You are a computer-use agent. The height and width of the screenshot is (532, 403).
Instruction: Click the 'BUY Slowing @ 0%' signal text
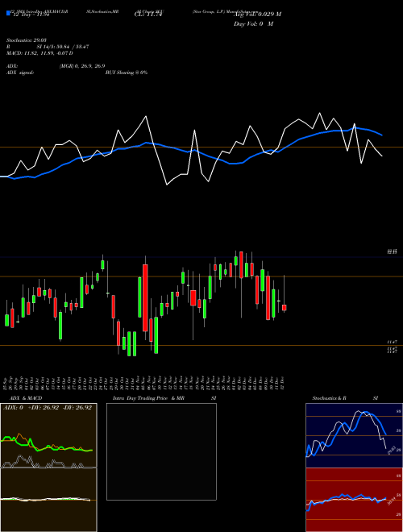pyautogui.click(x=127, y=73)
